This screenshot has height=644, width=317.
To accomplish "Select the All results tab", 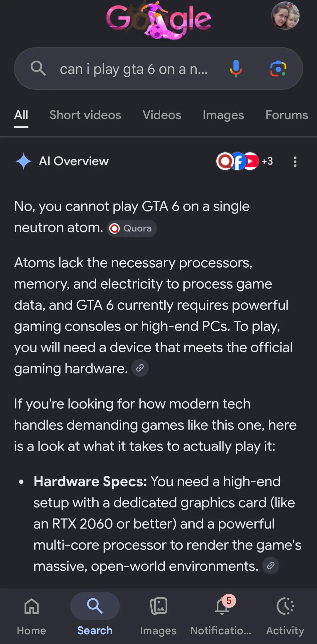I will (21, 115).
